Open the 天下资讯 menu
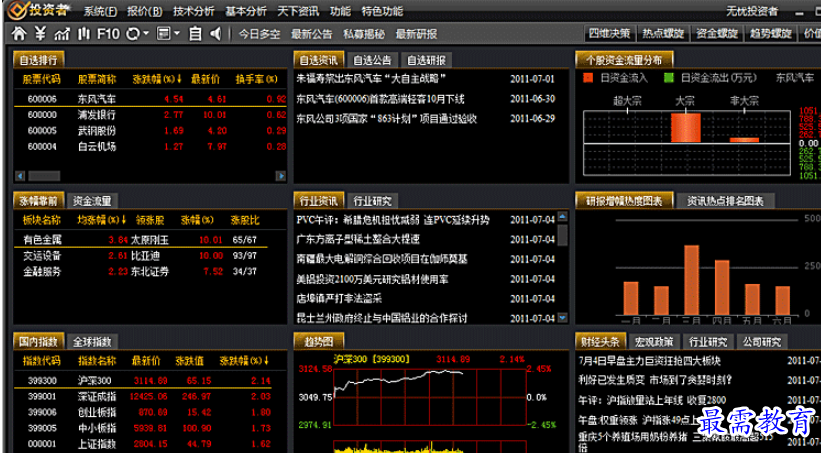 pos(298,11)
